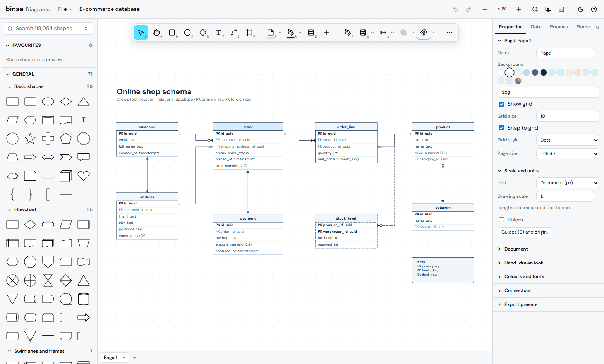
Task: Select the pen drawing tool
Action: (x=347, y=33)
